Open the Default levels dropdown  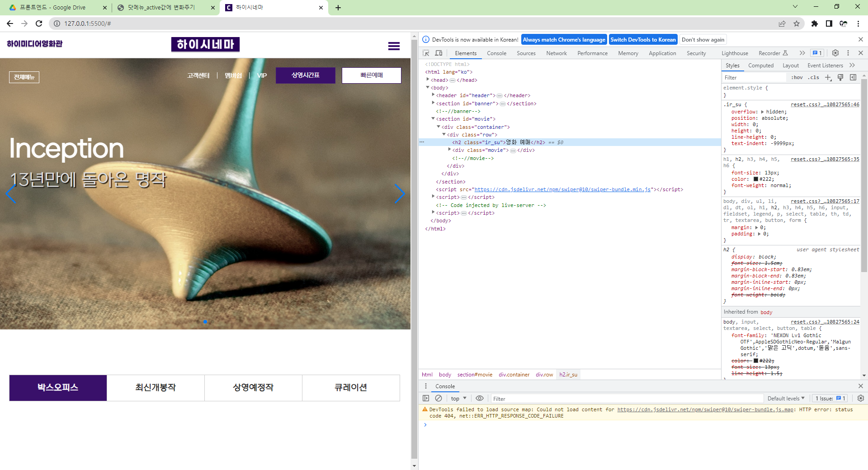(786, 398)
